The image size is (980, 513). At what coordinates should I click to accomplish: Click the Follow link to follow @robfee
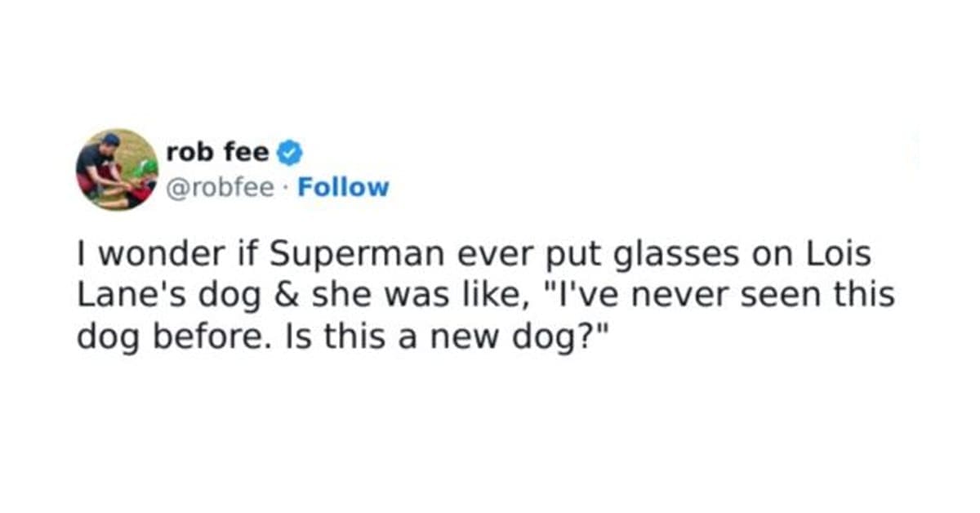pos(343,186)
